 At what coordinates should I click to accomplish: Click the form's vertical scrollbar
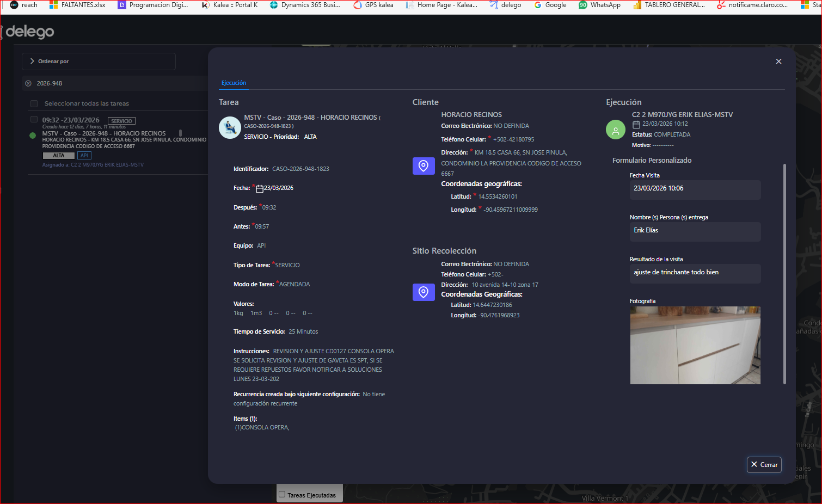pos(784,272)
